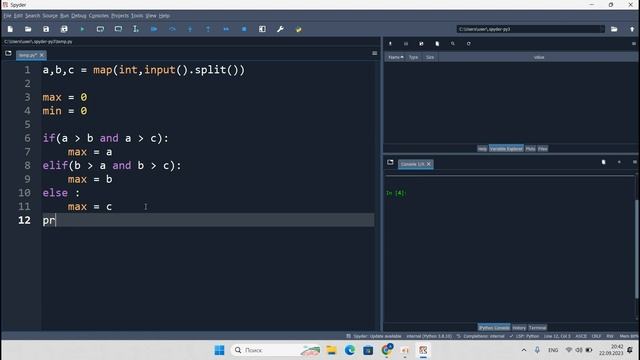Open the Consoles menu
The width and height of the screenshot is (640, 360).
coord(99,16)
